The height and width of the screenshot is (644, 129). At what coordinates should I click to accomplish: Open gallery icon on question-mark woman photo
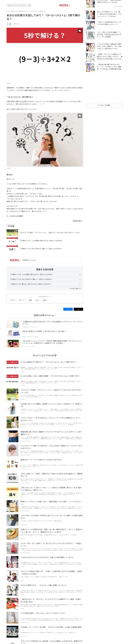coord(80,116)
